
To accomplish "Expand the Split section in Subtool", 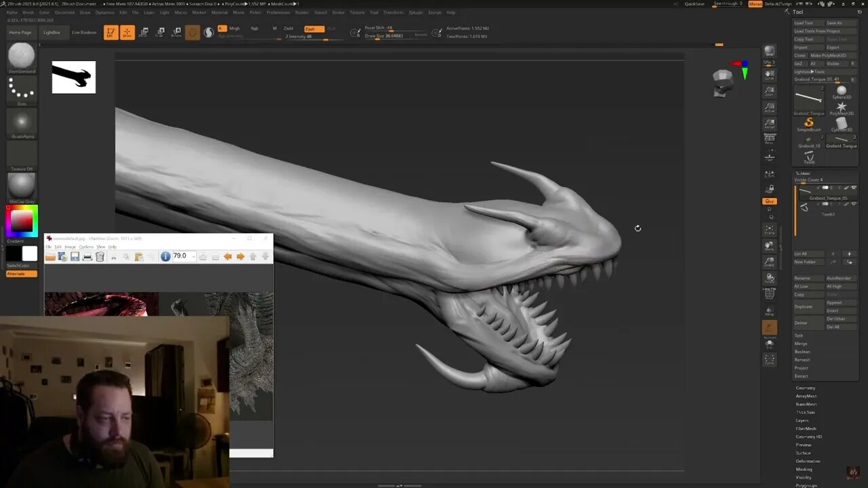I will (x=799, y=335).
